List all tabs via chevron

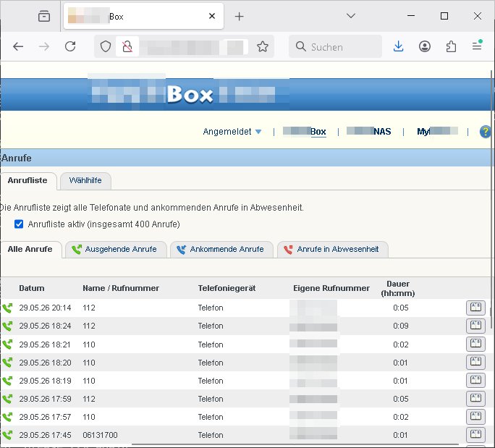pyautogui.click(x=351, y=16)
